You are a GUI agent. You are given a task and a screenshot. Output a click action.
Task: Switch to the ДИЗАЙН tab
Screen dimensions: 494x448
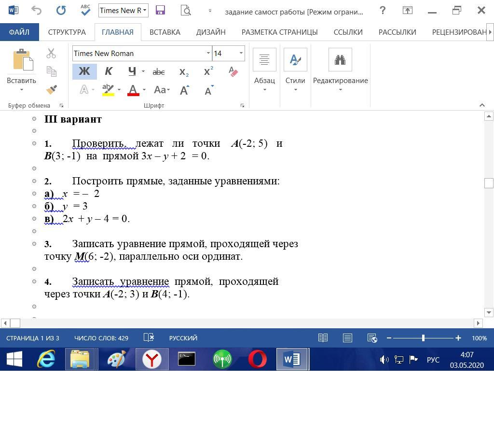click(211, 32)
